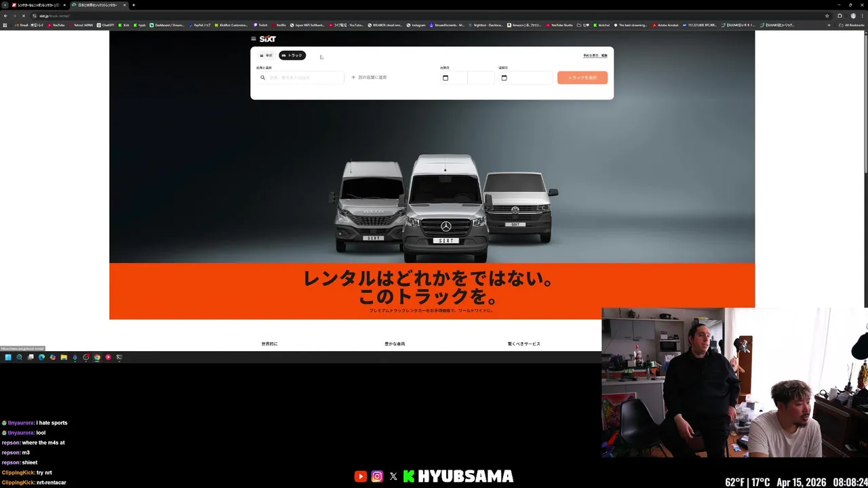Open the Japan WiFi Softbank bookmark
Screen dimensions: 868x488
[308, 25]
